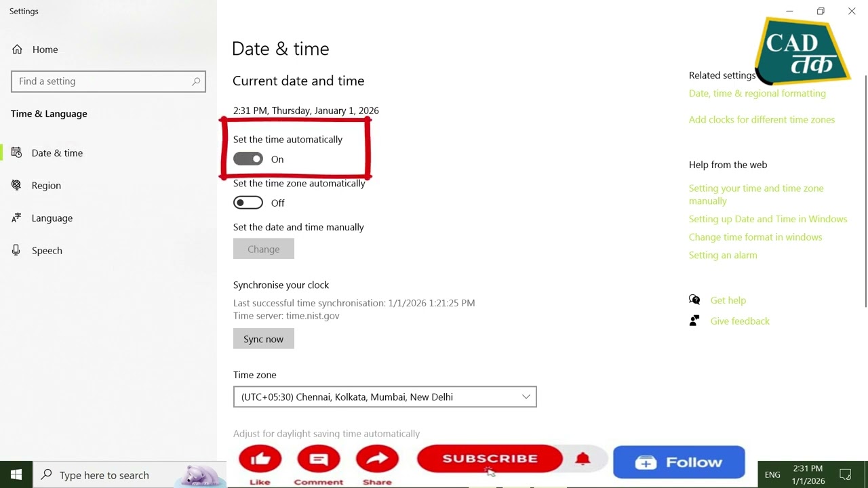Screen dimensions: 868x488
Task: Click the taskbar Type here to search box
Action: [x=130, y=474]
